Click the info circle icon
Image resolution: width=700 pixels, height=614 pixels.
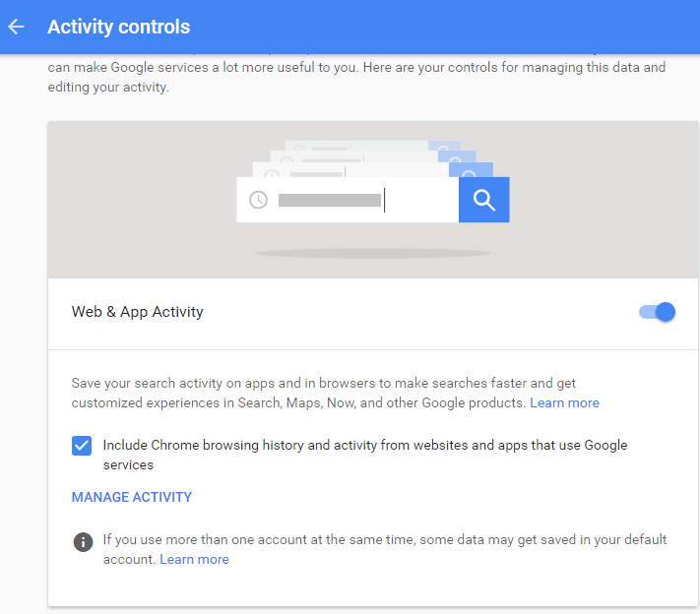point(83,542)
